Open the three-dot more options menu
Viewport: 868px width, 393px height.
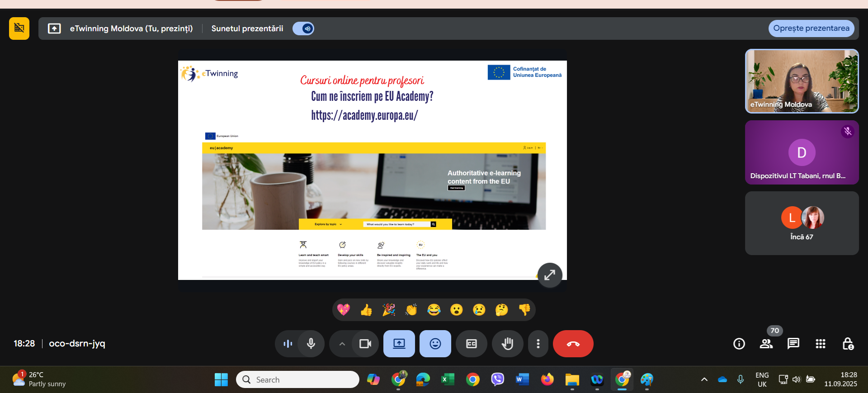538,344
